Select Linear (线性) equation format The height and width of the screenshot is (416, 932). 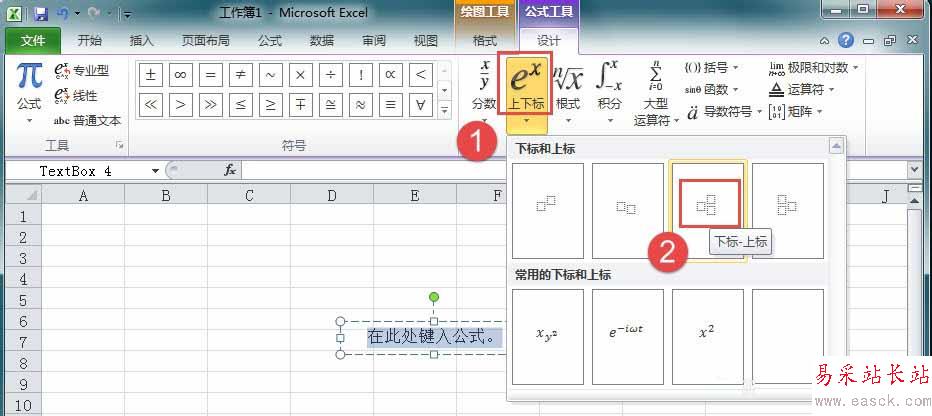click(75, 96)
